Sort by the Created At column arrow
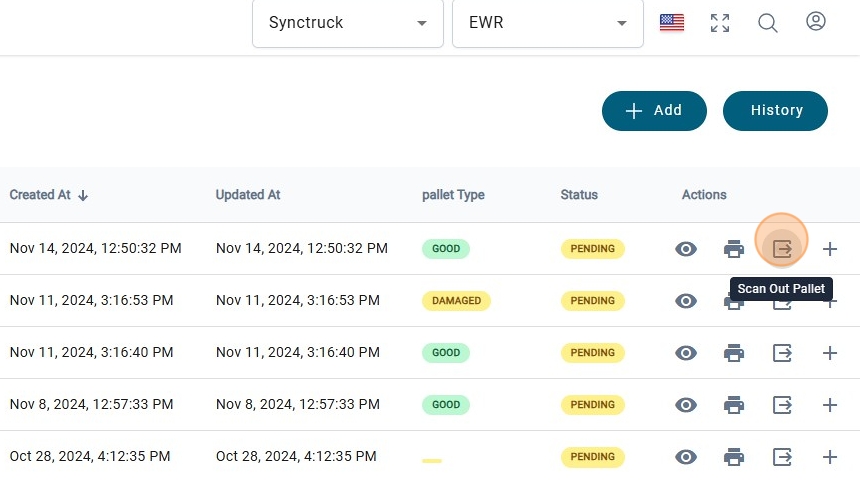Viewport: 860px width, 481px height. pos(83,196)
